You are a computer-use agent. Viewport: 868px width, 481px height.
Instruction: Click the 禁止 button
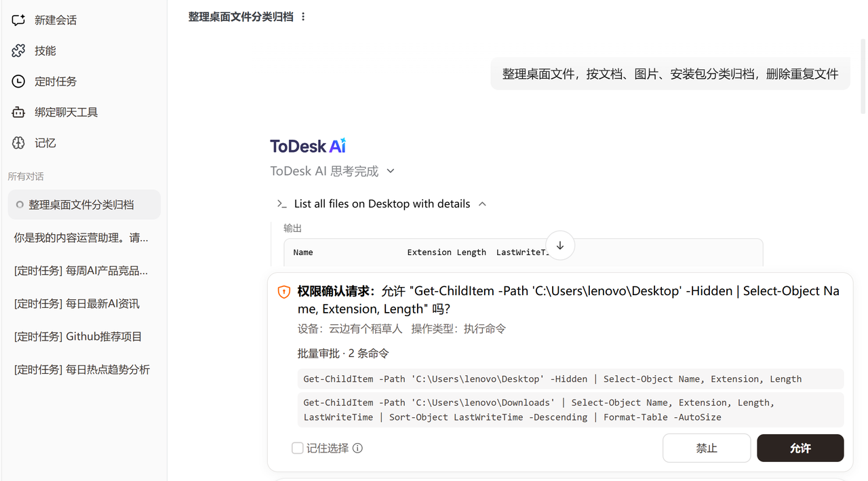pyautogui.click(x=707, y=448)
